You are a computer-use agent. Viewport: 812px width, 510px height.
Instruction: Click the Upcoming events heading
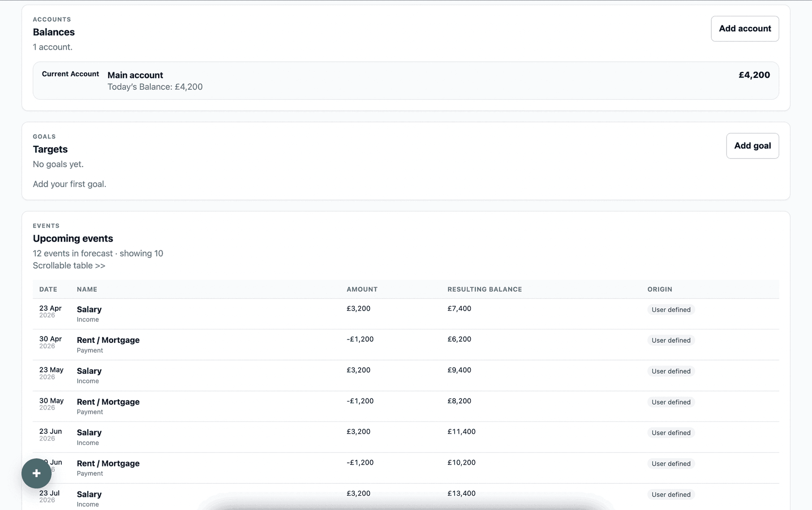[73, 239]
